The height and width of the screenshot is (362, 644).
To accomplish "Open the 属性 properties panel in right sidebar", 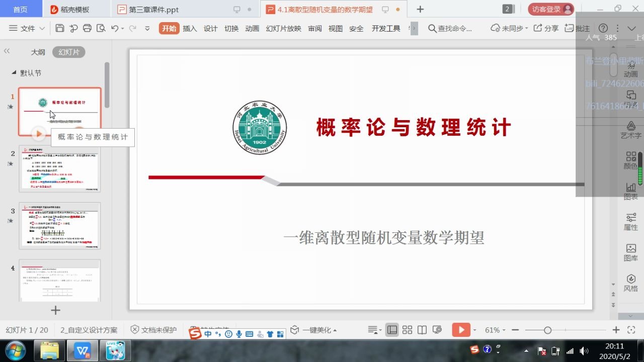I will (631, 222).
